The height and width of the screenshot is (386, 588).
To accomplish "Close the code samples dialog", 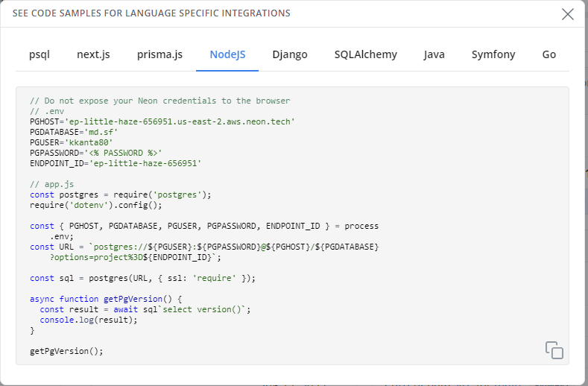I will click(x=567, y=14).
